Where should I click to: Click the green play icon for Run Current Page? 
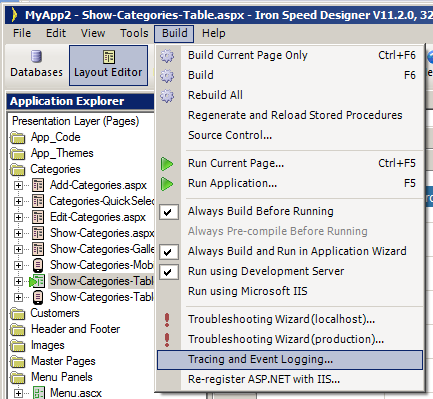(167, 164)
